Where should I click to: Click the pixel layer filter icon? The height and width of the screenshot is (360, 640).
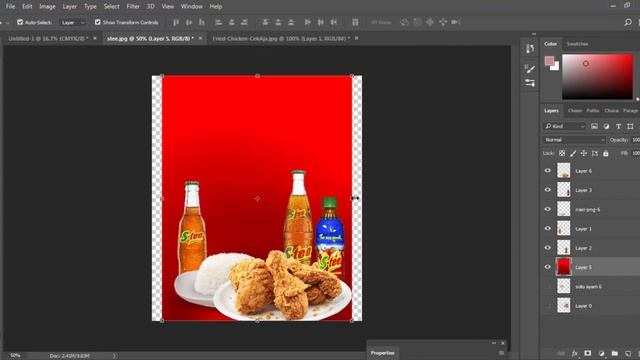[x=594, y=127]
